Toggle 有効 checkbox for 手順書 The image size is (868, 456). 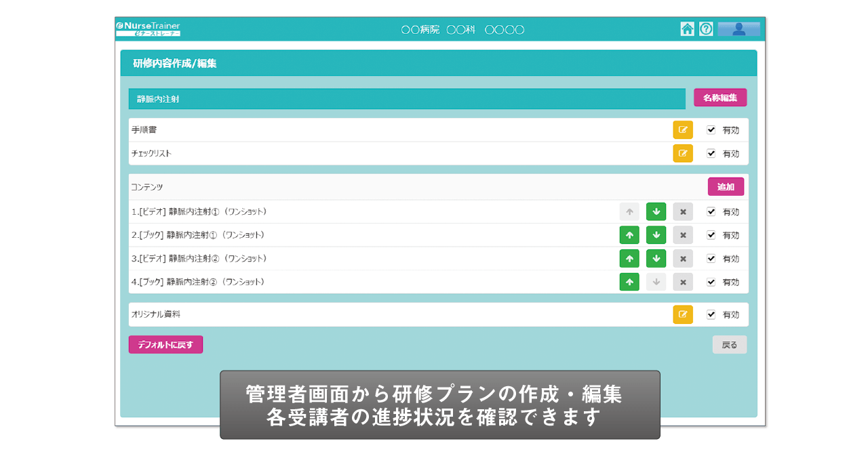click(711, 129)
